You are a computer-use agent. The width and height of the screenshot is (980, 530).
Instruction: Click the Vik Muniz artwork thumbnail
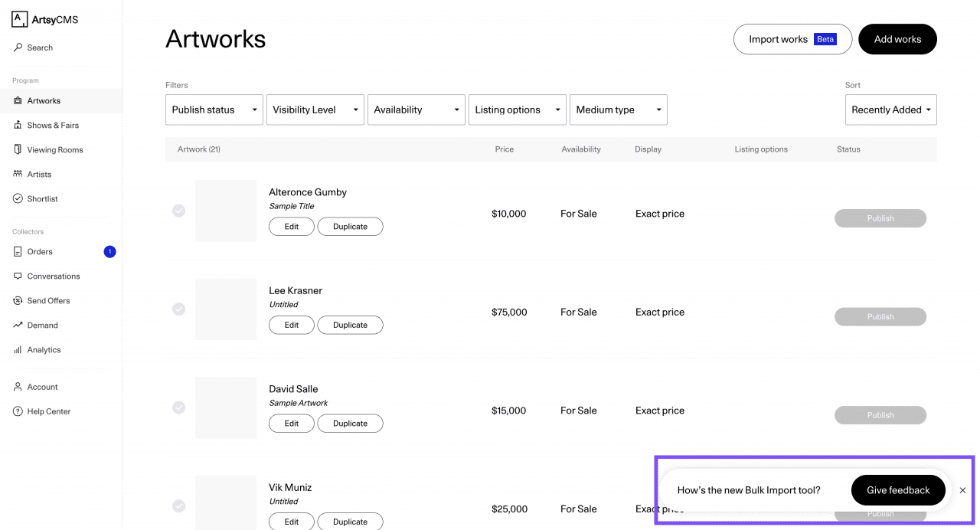pos(226,502)
